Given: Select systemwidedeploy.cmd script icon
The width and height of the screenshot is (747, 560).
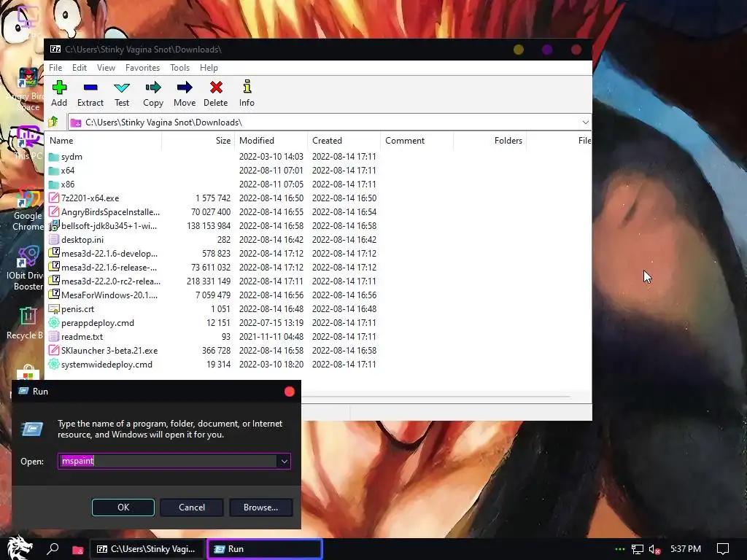Looking at the screenshot, I should 54,364.
